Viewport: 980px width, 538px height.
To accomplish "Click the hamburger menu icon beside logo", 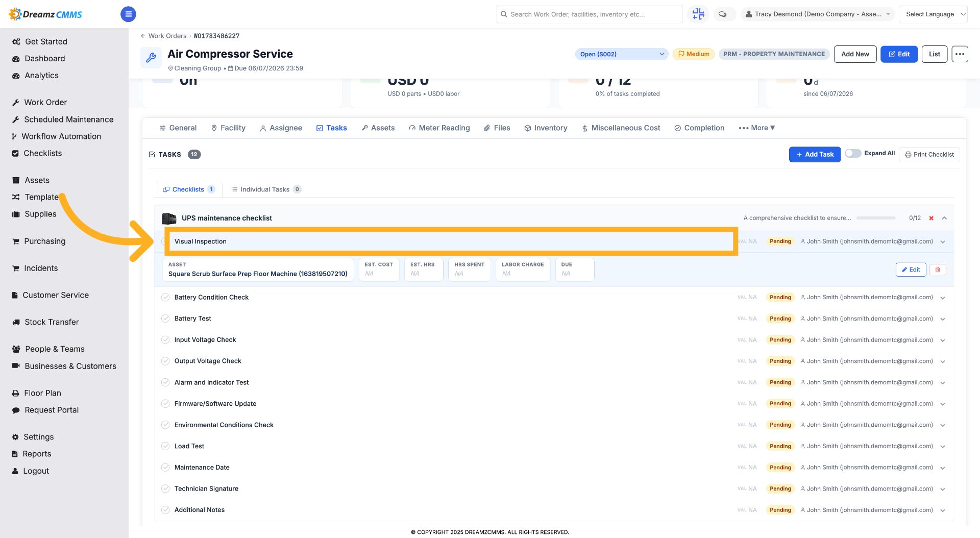I will [x=128, y=14].
